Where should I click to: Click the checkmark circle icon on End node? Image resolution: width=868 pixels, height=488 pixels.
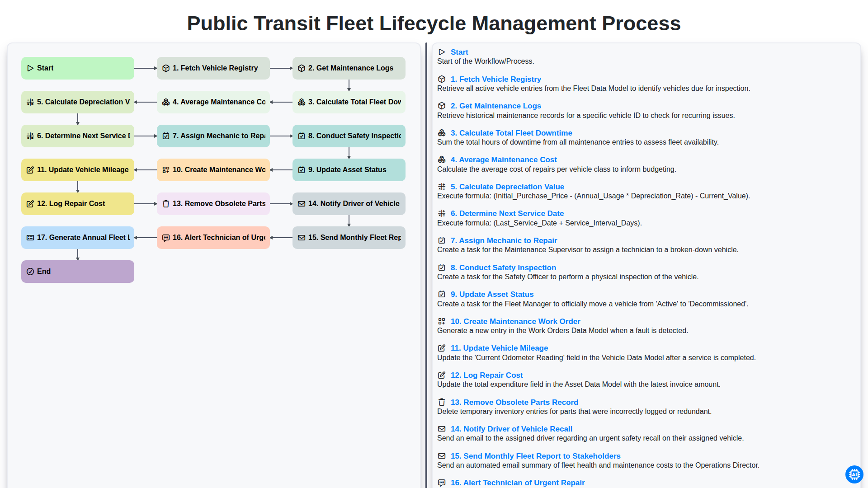pyautogui.click(x=30, y=272)
